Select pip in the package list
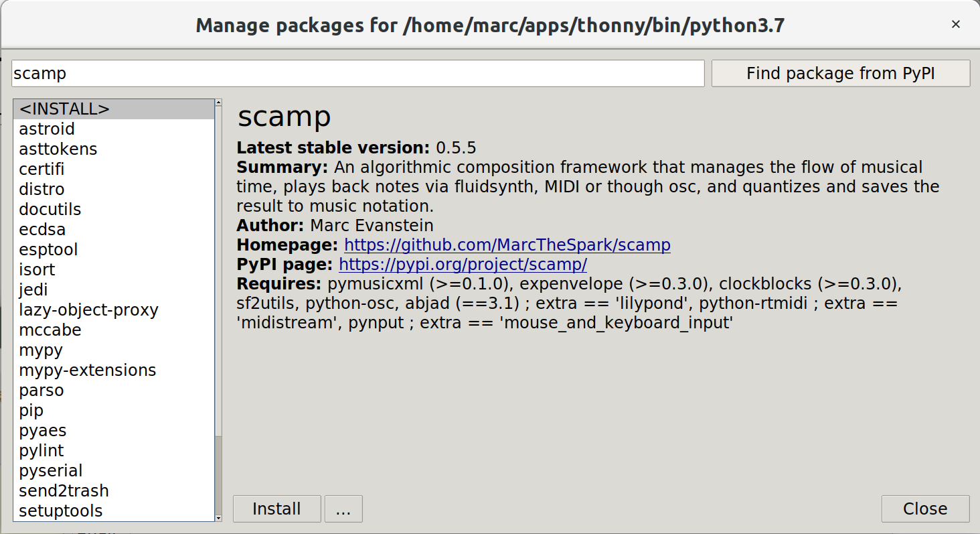980x534 pixels. point(31,411)
